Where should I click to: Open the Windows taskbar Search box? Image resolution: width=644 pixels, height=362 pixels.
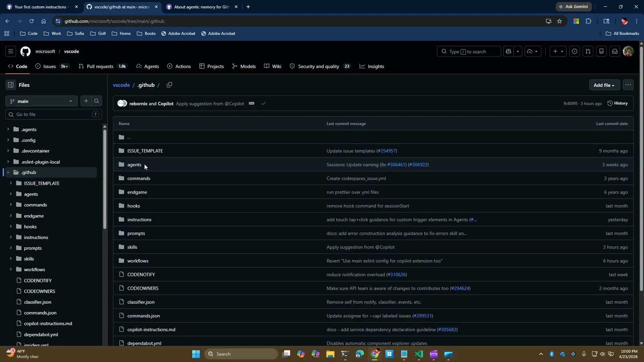point(242,354)
